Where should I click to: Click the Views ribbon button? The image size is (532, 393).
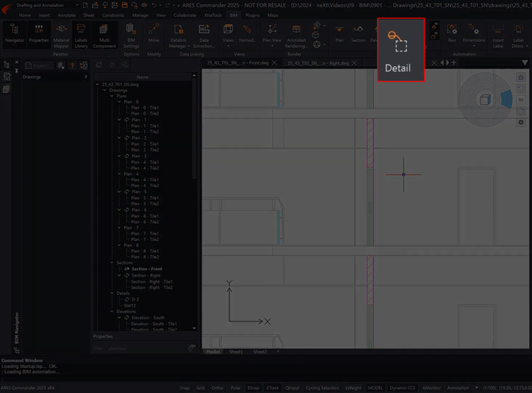pyautogui.click(x=228, y=35)
